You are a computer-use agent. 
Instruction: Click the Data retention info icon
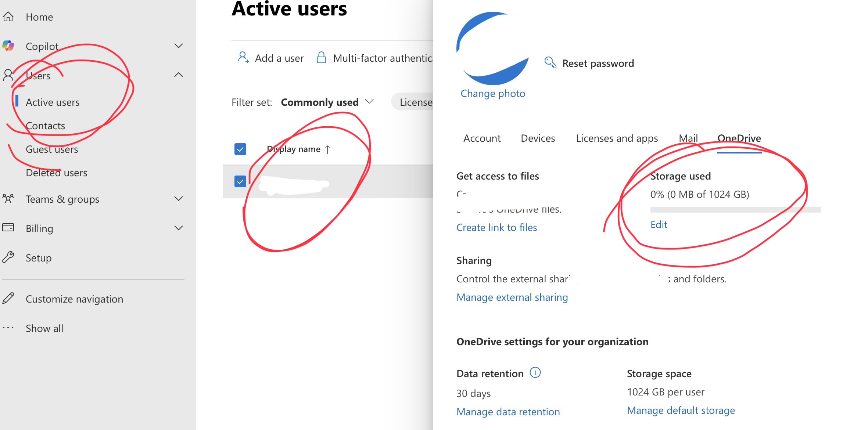pos(535,373)
